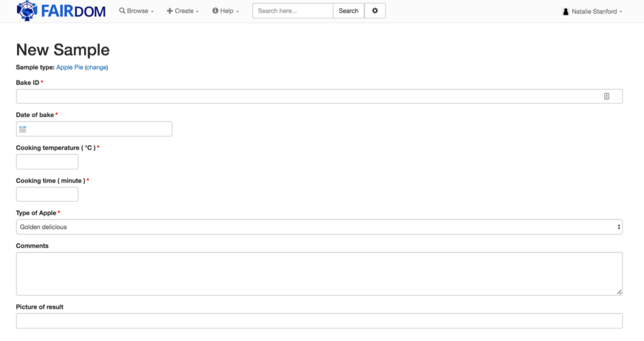
Task: Expand the Create dropdown menu
Action: (x=183, y=11)
